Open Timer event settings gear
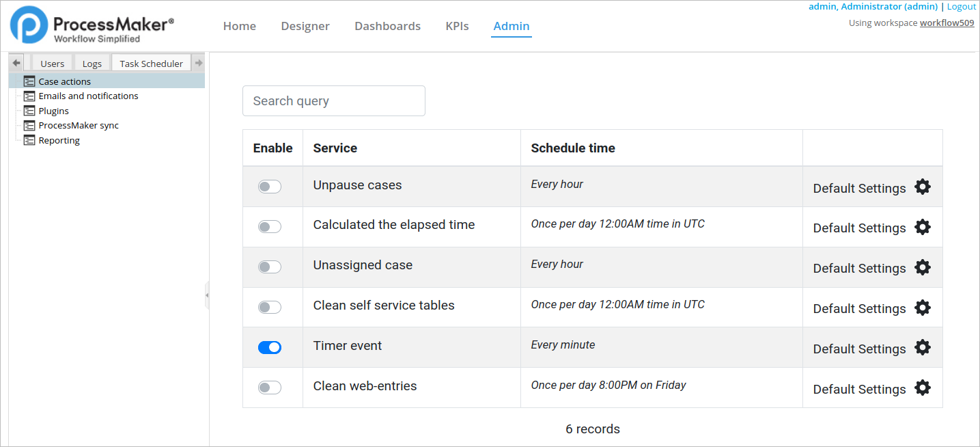Screen dimensions: 980x447 pyautogui.click(x=922, y=348)
